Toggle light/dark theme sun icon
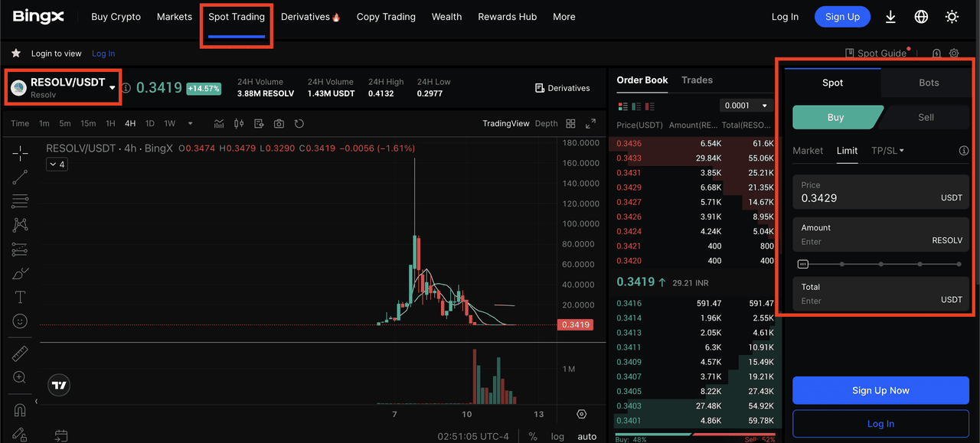The width and height of the screenshot is (980, 443). 952,17
